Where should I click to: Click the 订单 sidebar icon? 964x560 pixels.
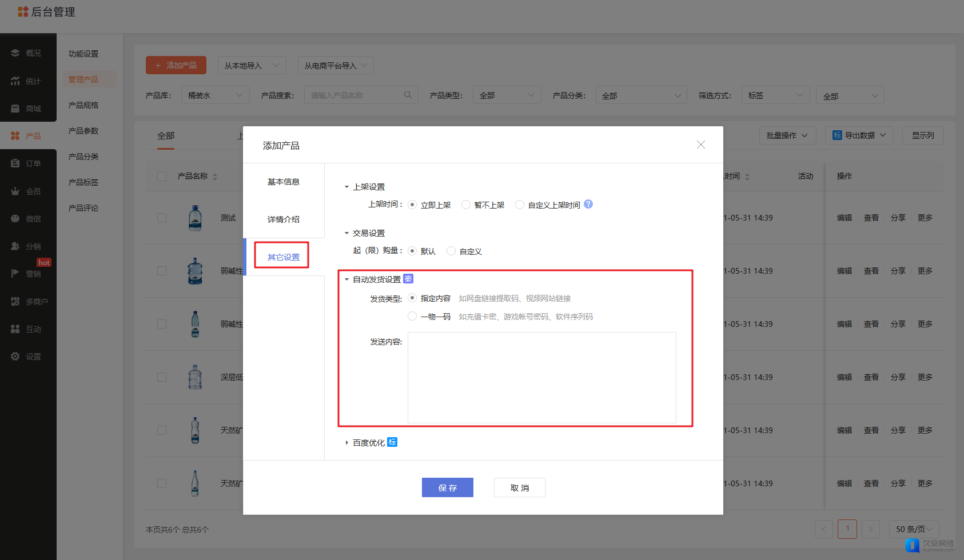(15, 163)
